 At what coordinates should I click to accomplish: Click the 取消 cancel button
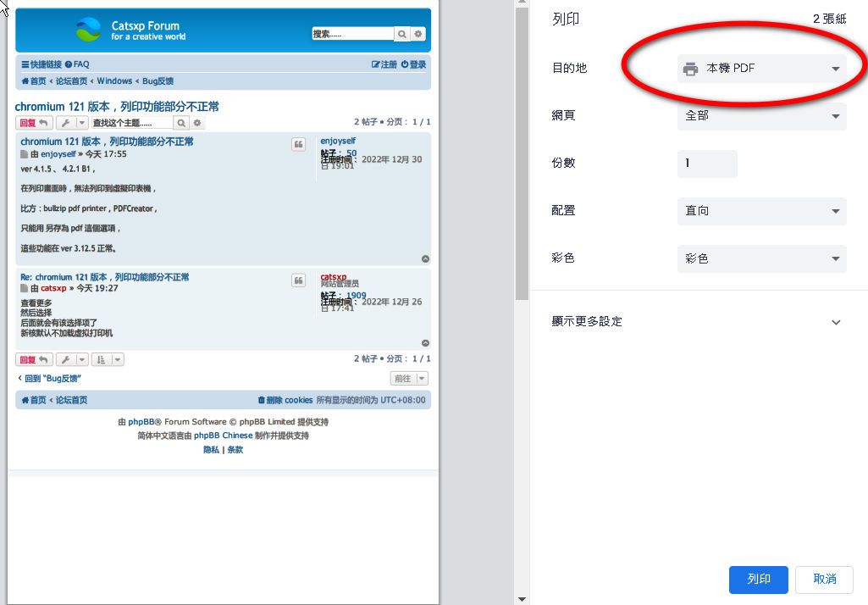824,580
